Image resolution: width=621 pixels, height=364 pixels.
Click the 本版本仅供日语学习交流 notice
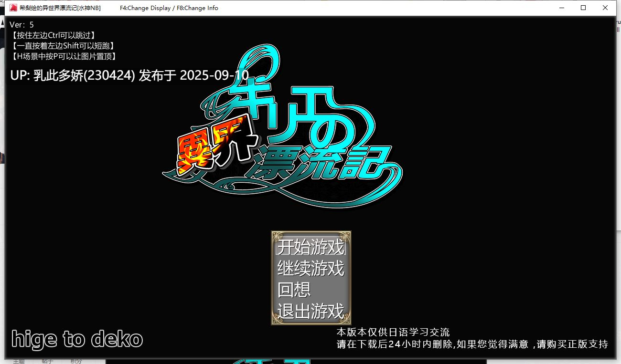(x=393, y=332)
